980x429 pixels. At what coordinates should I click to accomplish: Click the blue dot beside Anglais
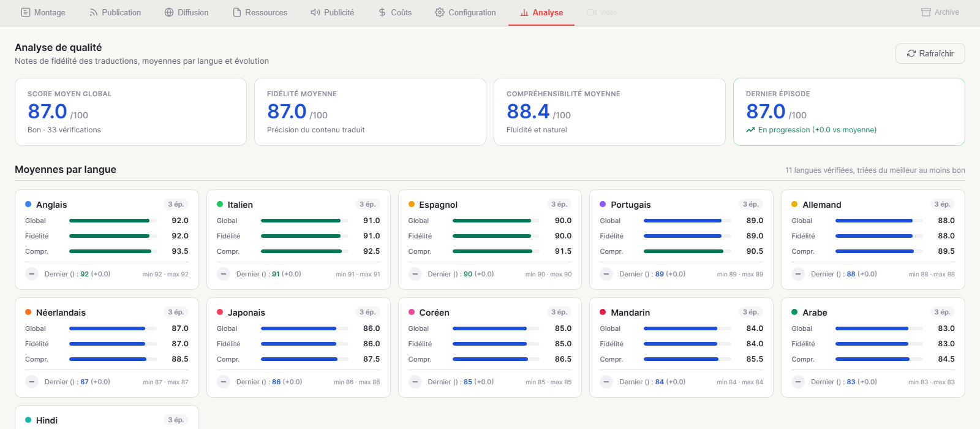28,204
